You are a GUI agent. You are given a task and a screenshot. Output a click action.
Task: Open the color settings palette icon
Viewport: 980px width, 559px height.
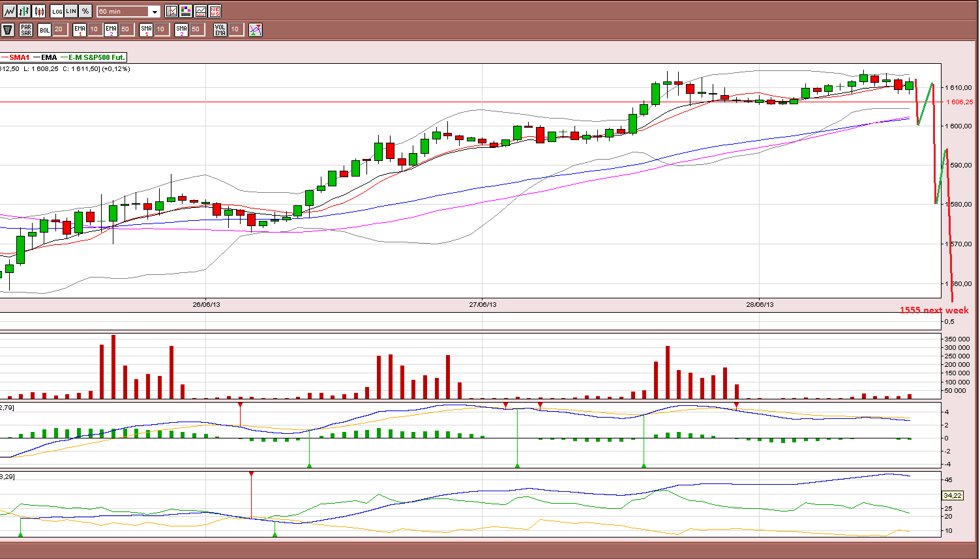point(186,11)
